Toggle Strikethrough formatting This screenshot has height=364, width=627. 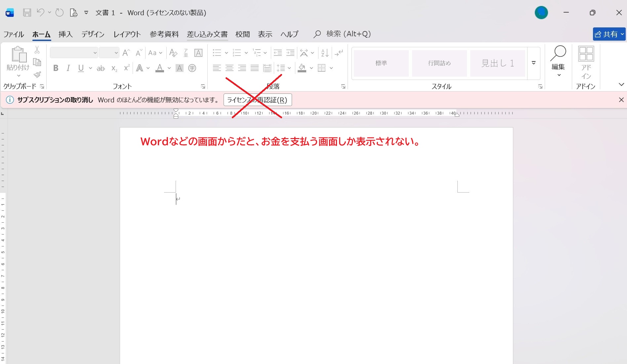pyautogui.click(x=101, y=68)
